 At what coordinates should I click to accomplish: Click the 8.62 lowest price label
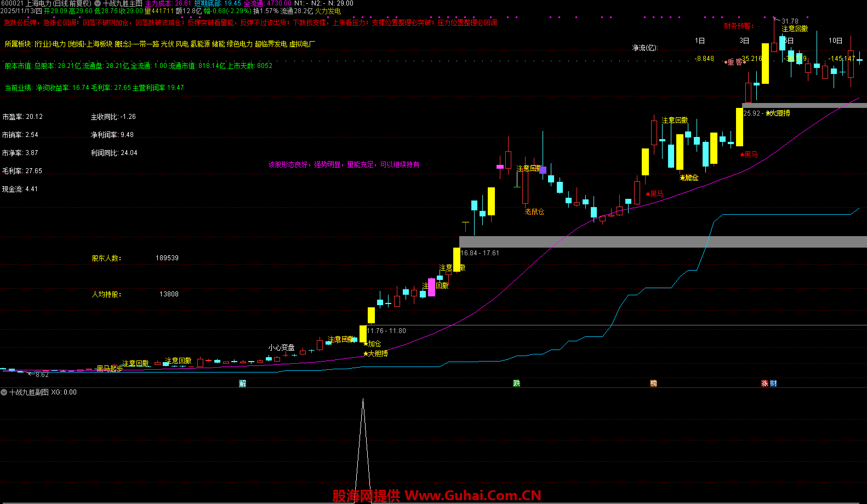click(x=42, y=375)
